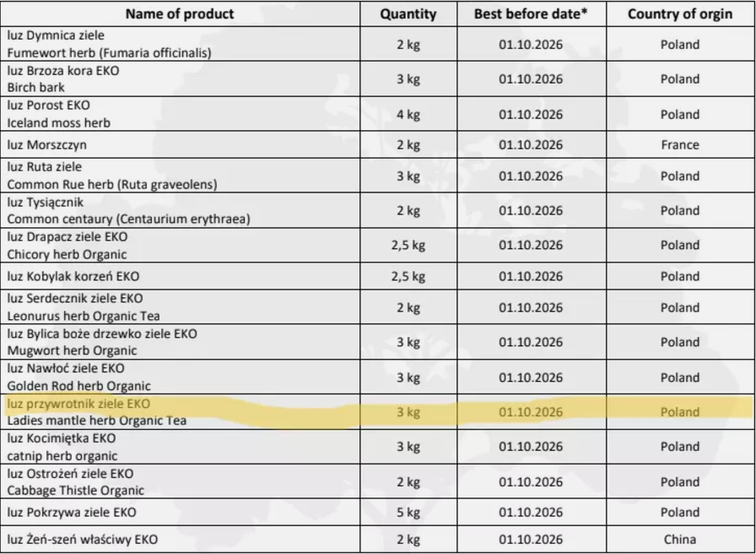This screenshot has height=554, width=756.
Task: Click the 'luz Kobylak korzeń EKO' cell
Action: 180,276
